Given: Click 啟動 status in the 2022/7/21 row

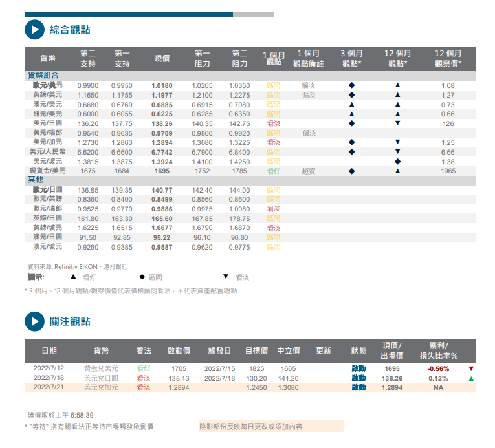Looking at the screenshot, I should pyautogui.click(x=358, y=387).
